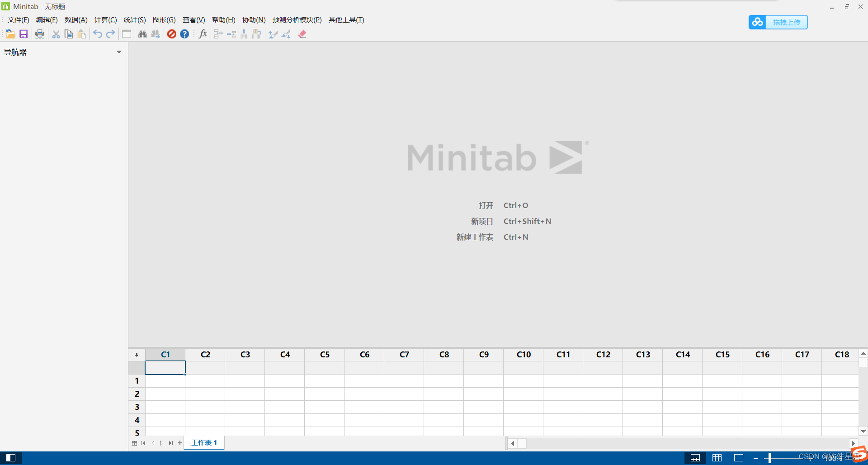The image size is (868, 465).
Task: Paste using the clipboard toolbar icon
Action: [x=82, y=34]
